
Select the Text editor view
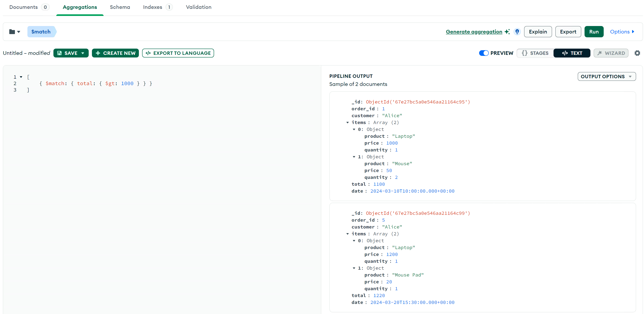[x=572, y=53]
